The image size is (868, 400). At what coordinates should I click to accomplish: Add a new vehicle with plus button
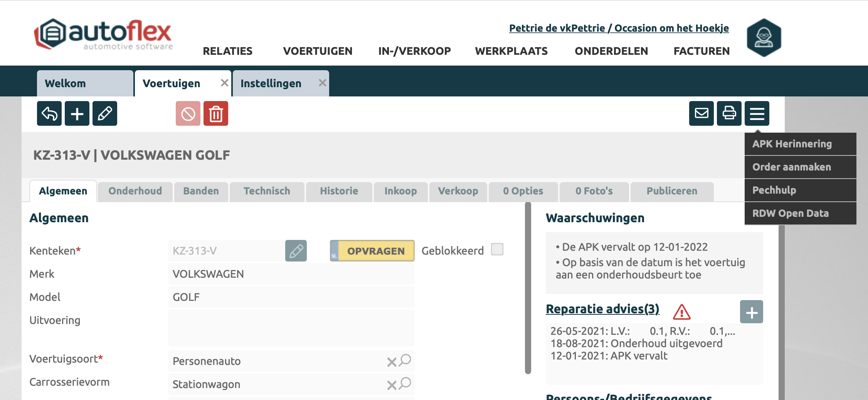click(x=77, y=114)
